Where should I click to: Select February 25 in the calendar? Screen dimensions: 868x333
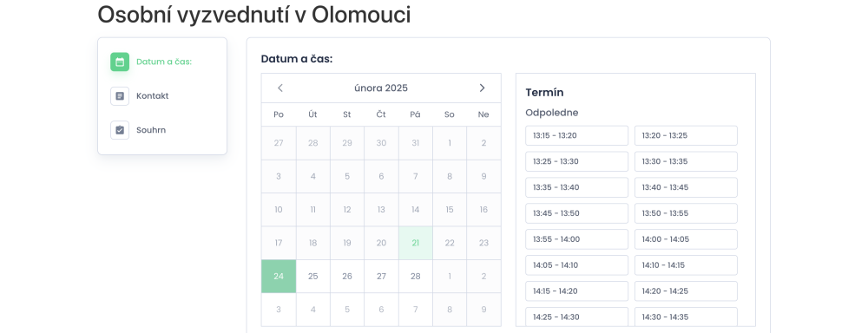pos(312,276)
